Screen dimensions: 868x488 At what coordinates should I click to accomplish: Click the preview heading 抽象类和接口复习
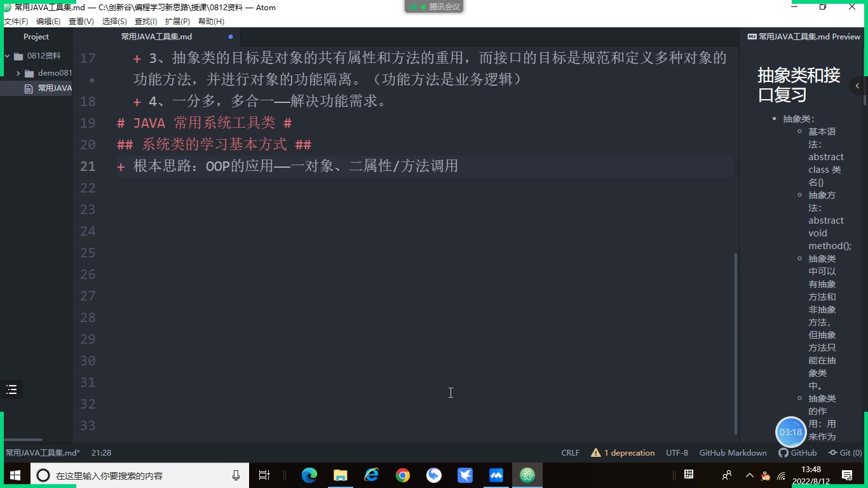799,85
